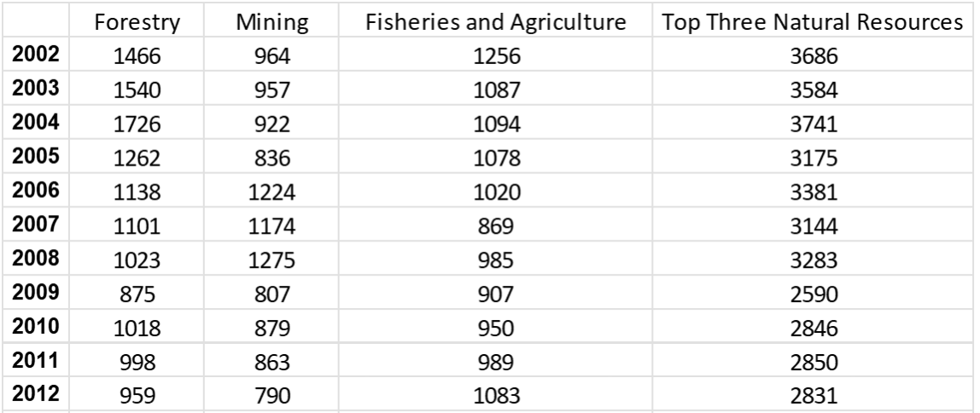Click the Fisheries value 869
980x413 pixels.
click(x=496, y=225)
